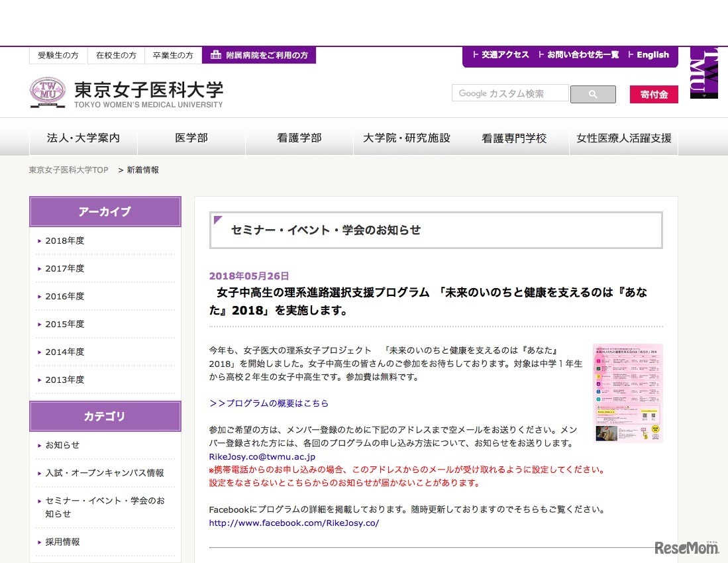Image resolution: width=728 pixels, height=563 pixels.
Task: Click inside the Google custom search field
Action: point(510,93)
